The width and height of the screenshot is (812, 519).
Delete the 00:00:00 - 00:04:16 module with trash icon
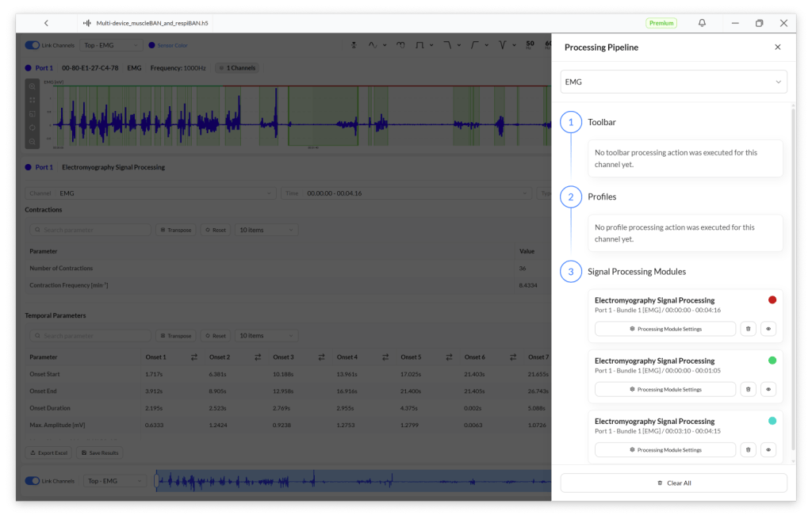(748, 329)
